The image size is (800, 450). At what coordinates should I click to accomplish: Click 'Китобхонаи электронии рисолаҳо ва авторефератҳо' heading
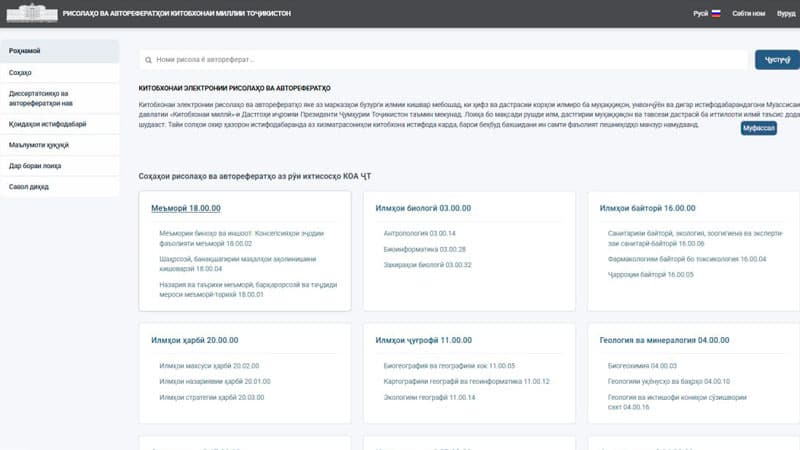(235, 88)
